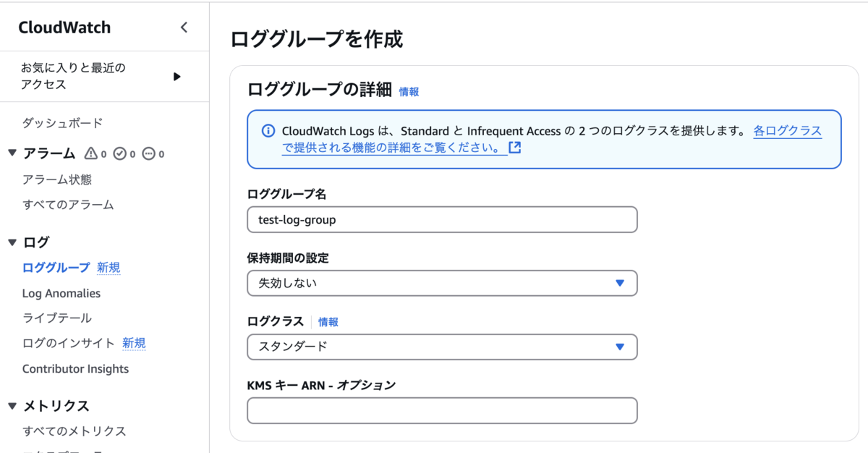The height and width of the screenshot is (453, 868).
Task: Open the ログクラス dropdown
Action: [442, 347]
